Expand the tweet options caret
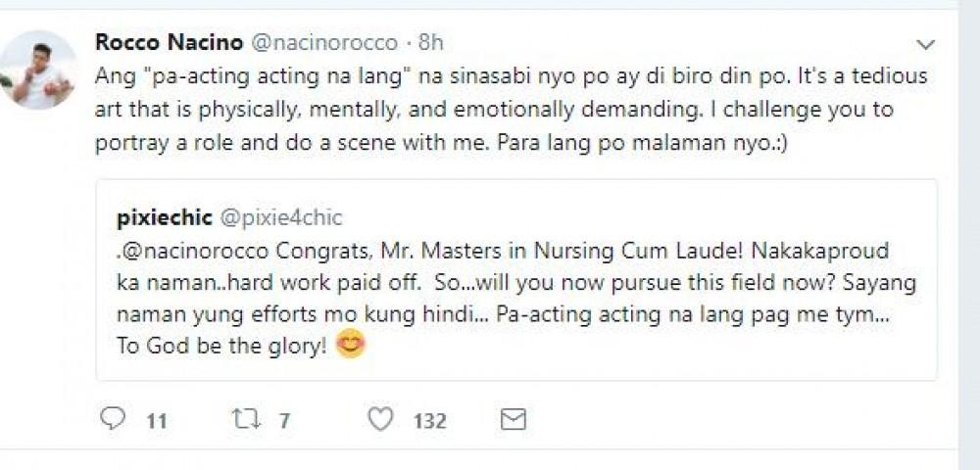 click(x=925, y=45)
